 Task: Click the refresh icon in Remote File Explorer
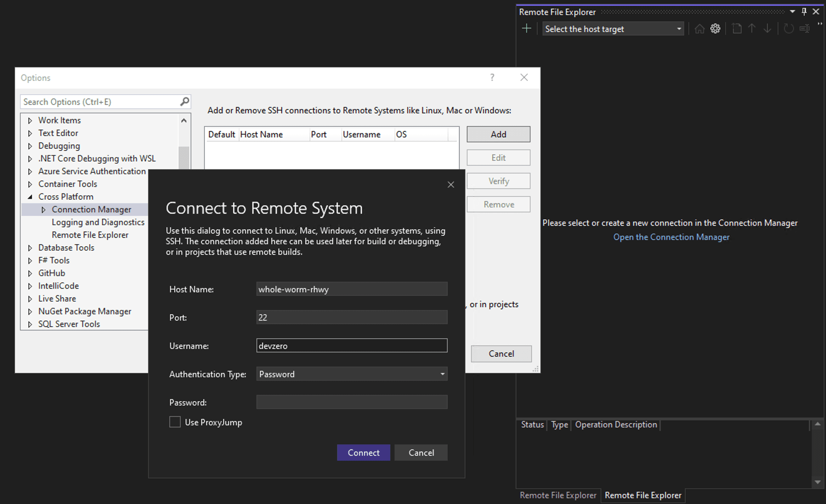789,29
